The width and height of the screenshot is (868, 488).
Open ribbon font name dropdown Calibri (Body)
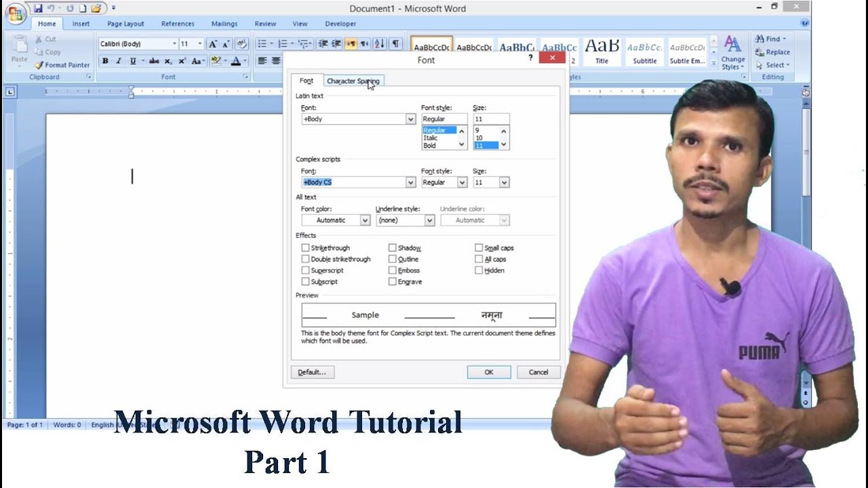[x=174, y=44]
